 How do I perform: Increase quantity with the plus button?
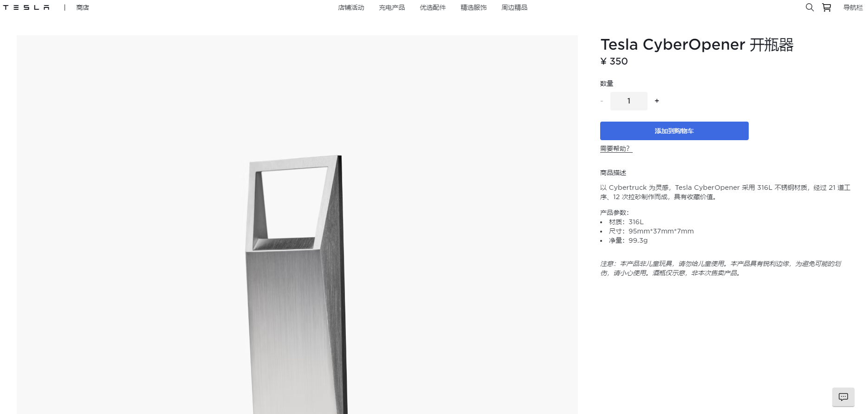(x=657, y=101)
